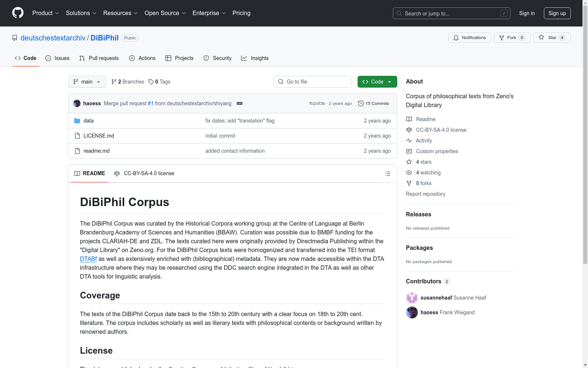Expand the Enterprise menu
The width and height of the screenshot is (588, 368).
click(209, 13)
